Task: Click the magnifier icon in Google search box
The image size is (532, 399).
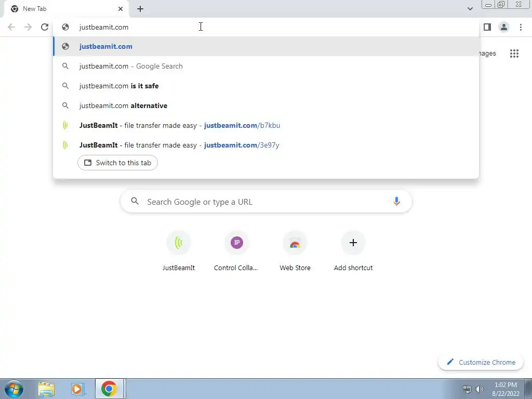Action: 135,201
